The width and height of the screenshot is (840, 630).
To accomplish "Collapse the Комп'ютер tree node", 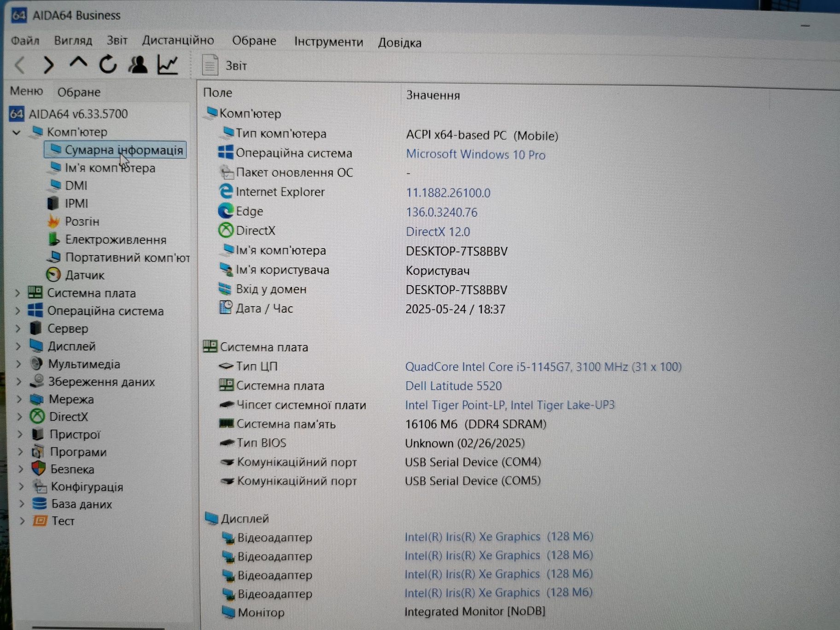I will coord(17,133).
